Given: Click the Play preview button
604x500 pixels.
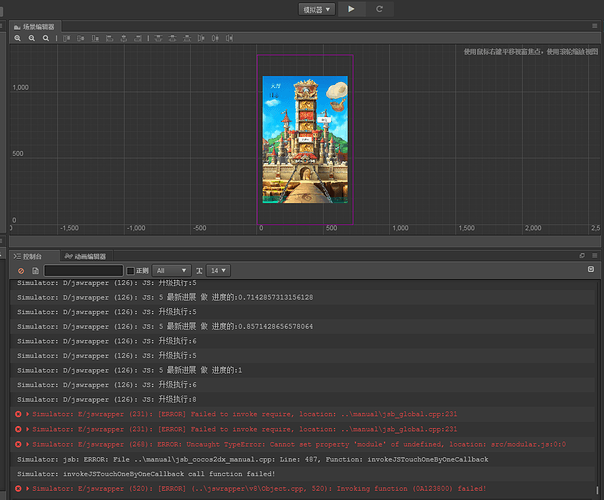Looking at the screenshot, I should click(351, 8).
